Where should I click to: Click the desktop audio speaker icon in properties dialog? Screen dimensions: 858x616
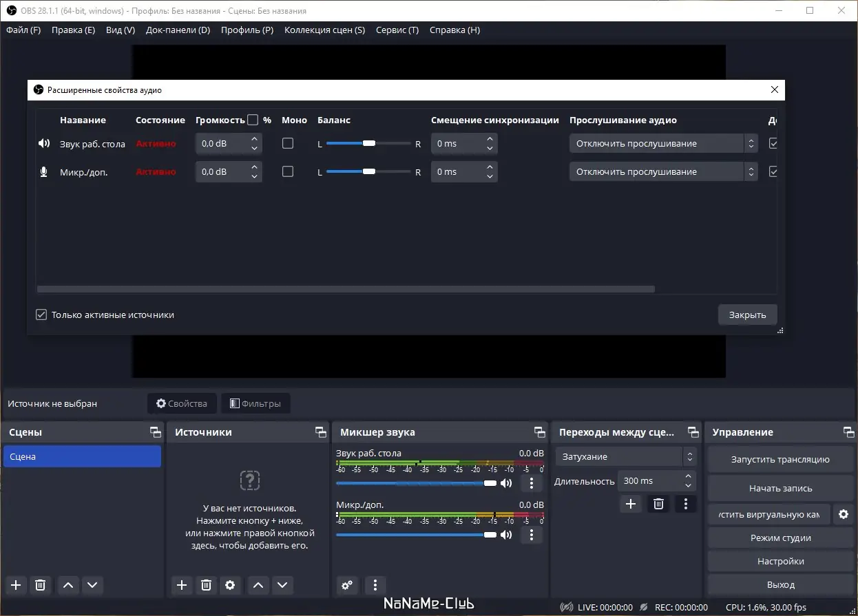[x=44, y=144]
